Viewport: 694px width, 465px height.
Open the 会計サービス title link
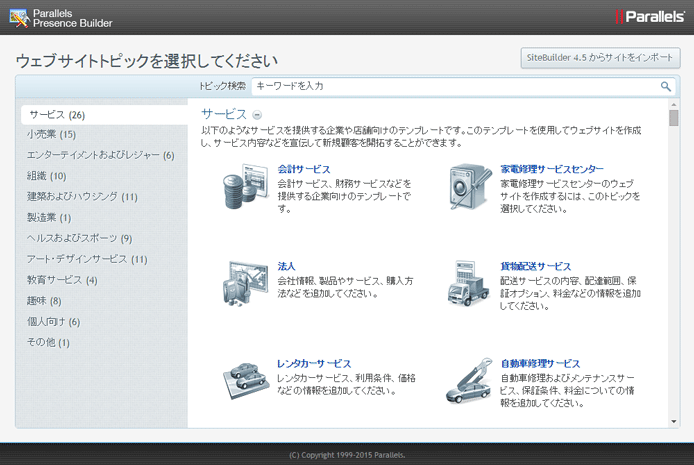[x=303, y=170]
